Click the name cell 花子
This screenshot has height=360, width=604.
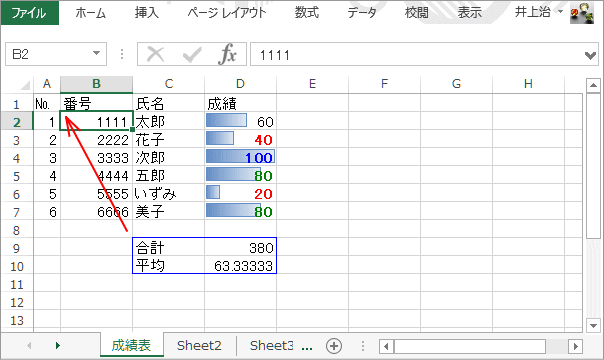tap(169, 140)
